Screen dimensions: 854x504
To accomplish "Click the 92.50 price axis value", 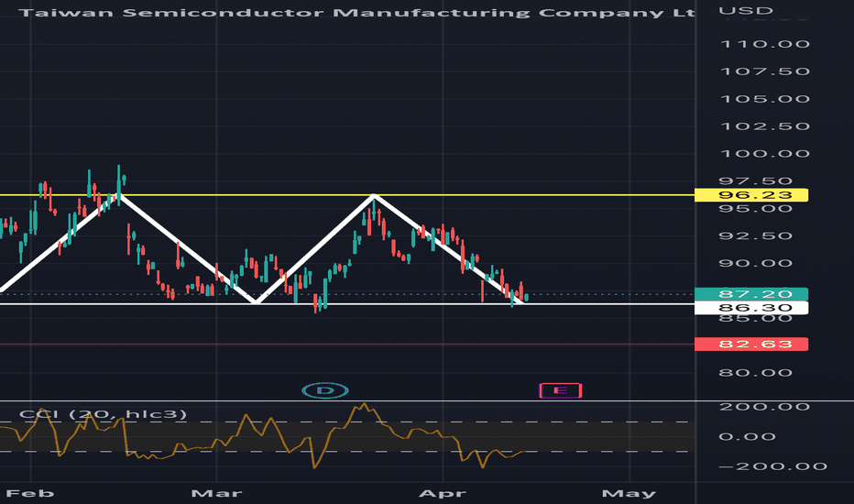I will click(755, 236).
